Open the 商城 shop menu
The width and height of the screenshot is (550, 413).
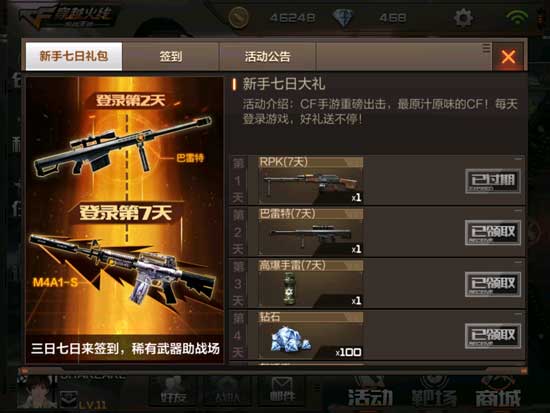498,397
